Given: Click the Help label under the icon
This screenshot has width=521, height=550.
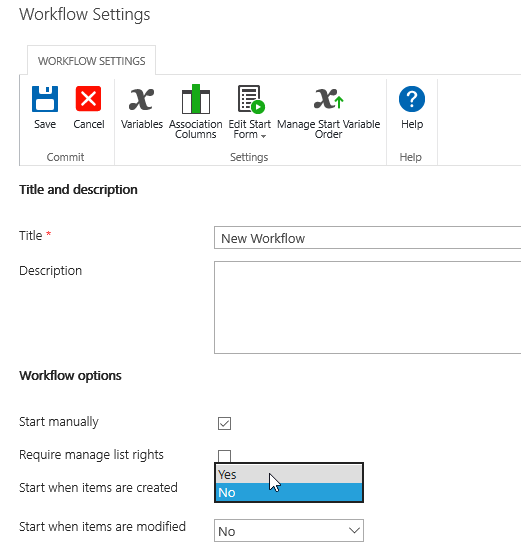Looking at the screenshot, I should click(x=412, y=124).
